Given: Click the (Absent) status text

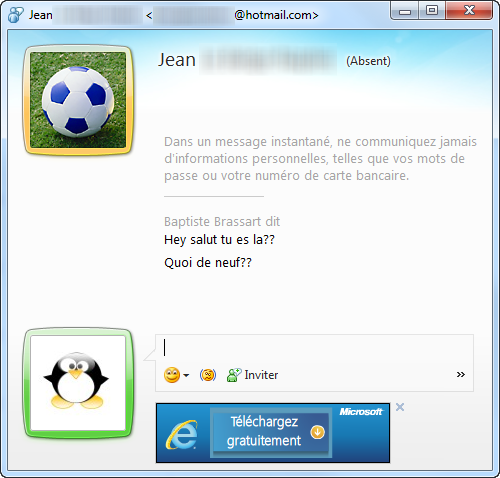Looking at the screenshot, I should (368, 61).
